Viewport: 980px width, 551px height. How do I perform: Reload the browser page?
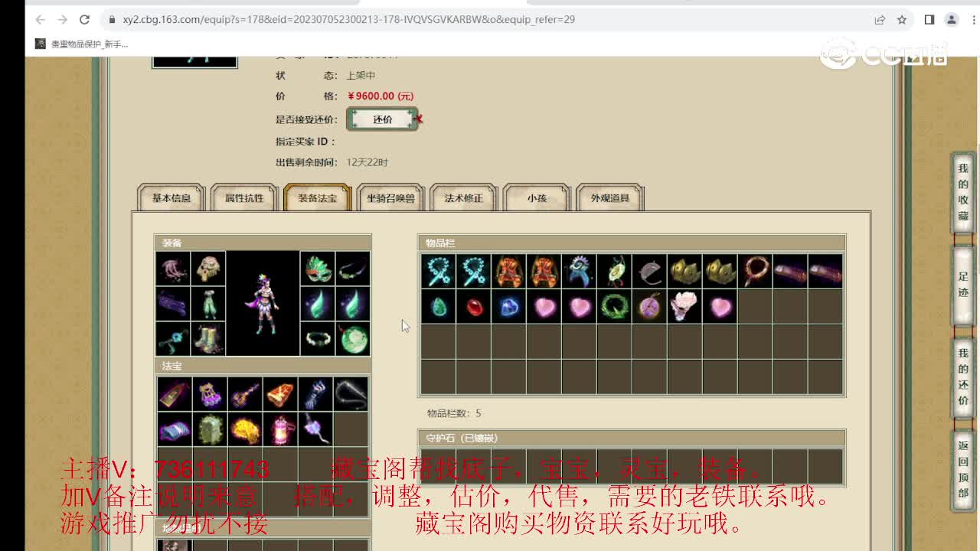point(85,19)
